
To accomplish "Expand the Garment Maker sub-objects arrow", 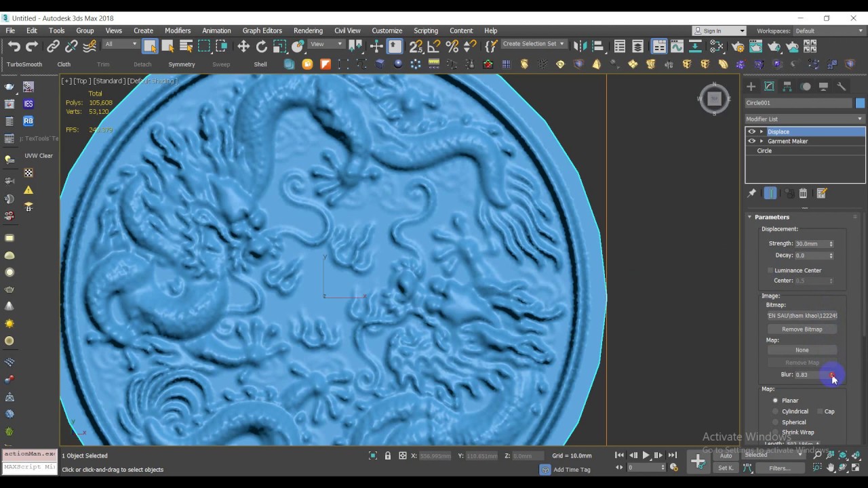I will point(762,141).
